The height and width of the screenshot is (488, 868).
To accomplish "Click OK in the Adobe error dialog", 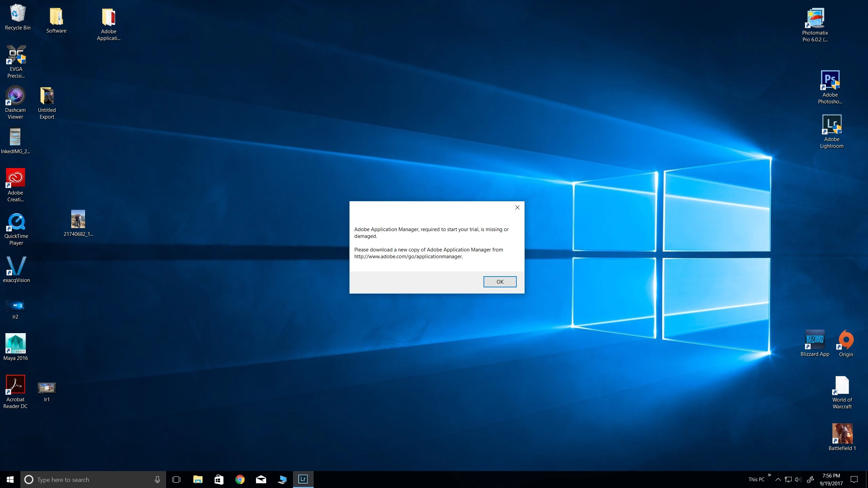I will (500, 282).
